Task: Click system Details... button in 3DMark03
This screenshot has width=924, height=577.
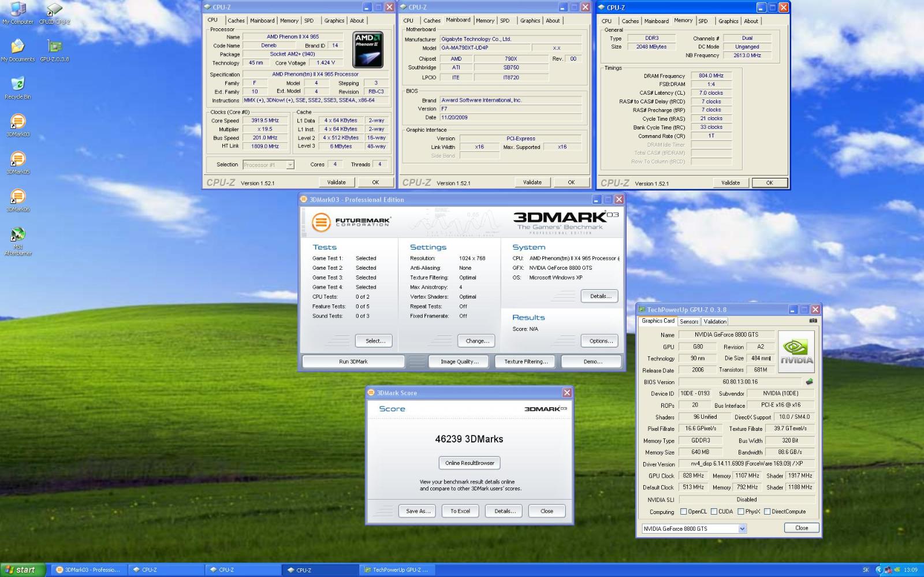Action: [x=600, y=296]
